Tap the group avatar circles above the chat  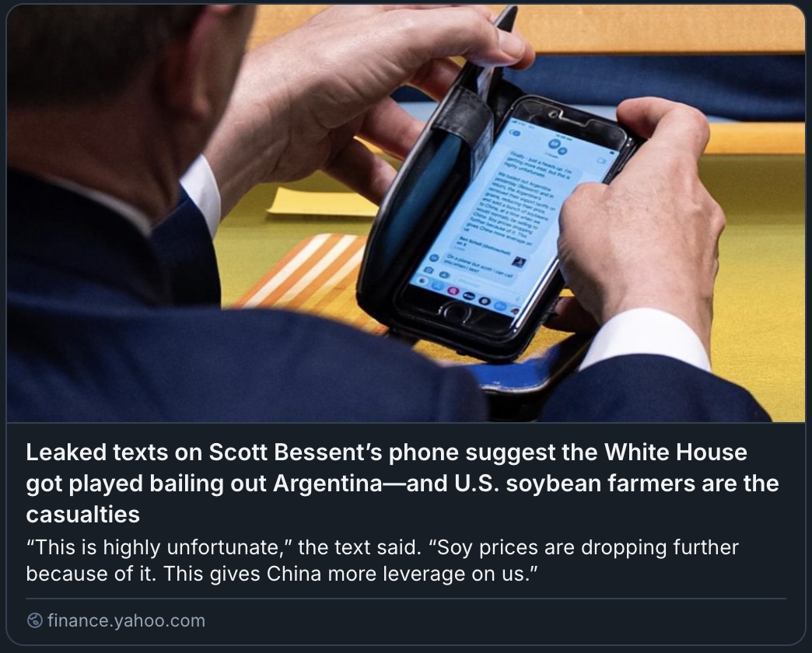click(558, 146)
